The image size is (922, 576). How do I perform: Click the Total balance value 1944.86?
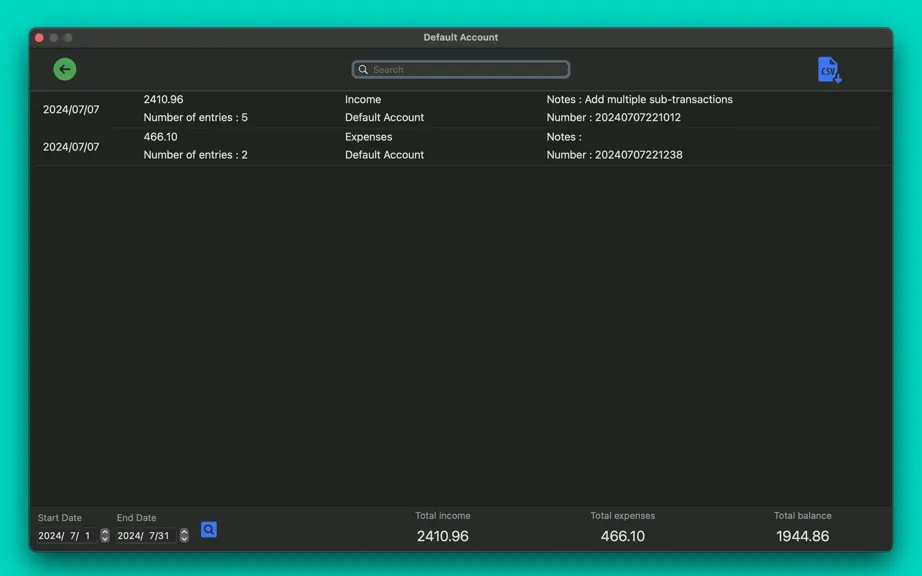(x=803, y=536)
